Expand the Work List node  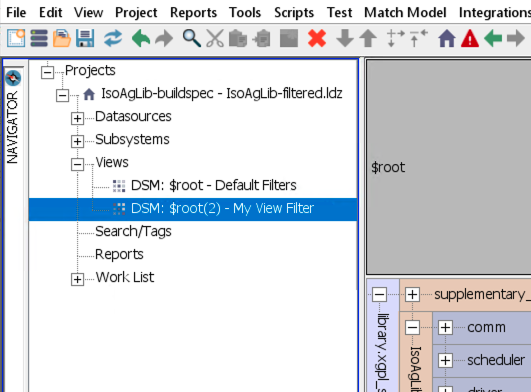pyautogui.click(x=77, y=279)
